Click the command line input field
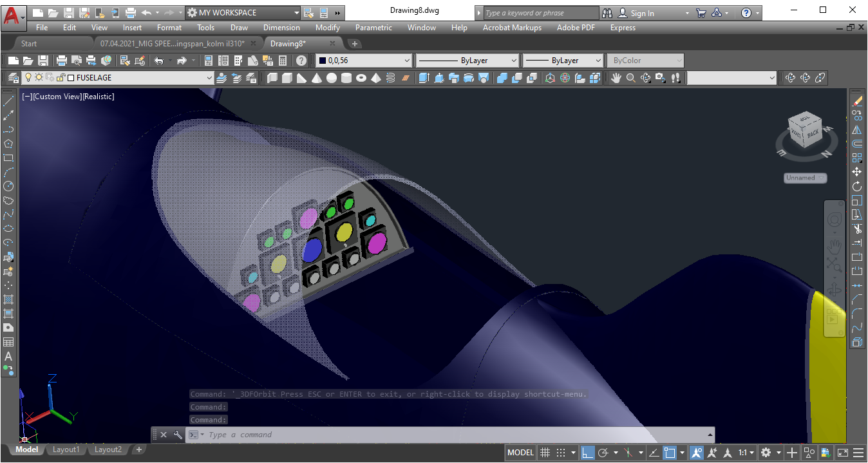 click(x=451, y=435)
